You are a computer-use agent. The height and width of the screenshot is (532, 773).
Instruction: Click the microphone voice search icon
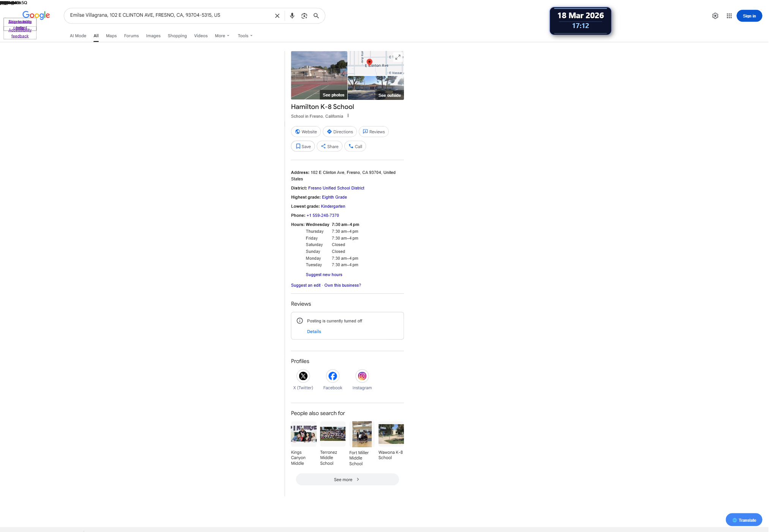(292, 16)
